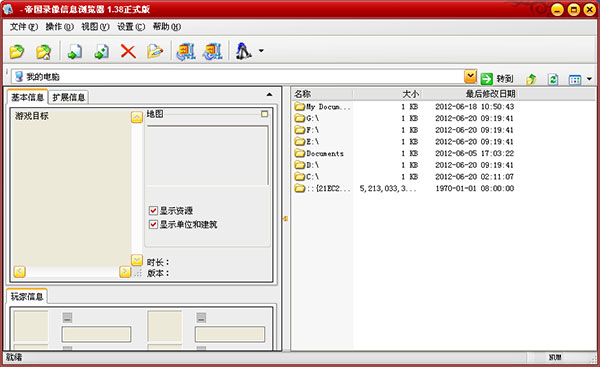Click the first player's name field
The width and height of the screenshot is (600, 367).
coord(96,334)
